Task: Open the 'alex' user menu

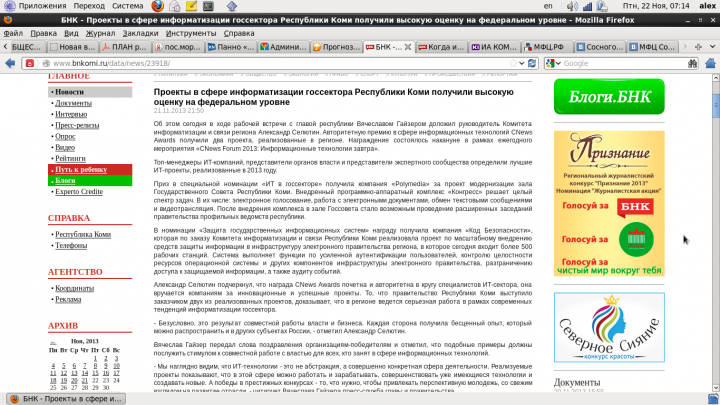Action: [x=707, y=6]
